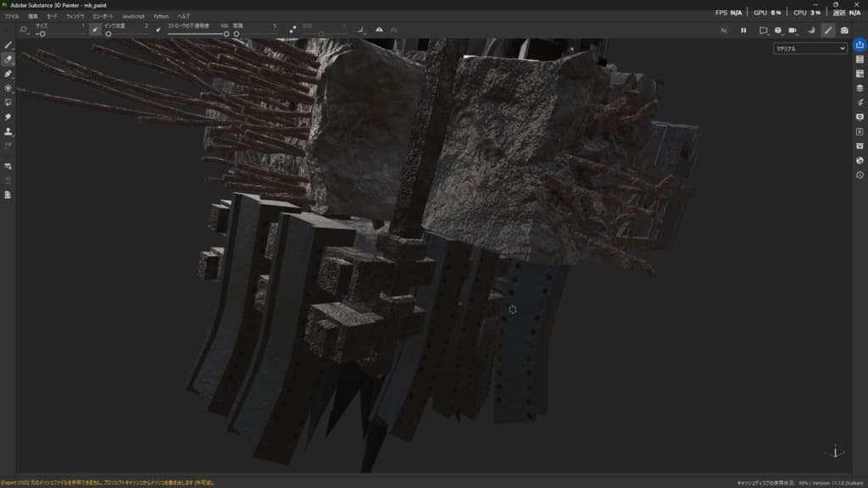Open the Layers panel from right dock

click(x=860, y=88)
